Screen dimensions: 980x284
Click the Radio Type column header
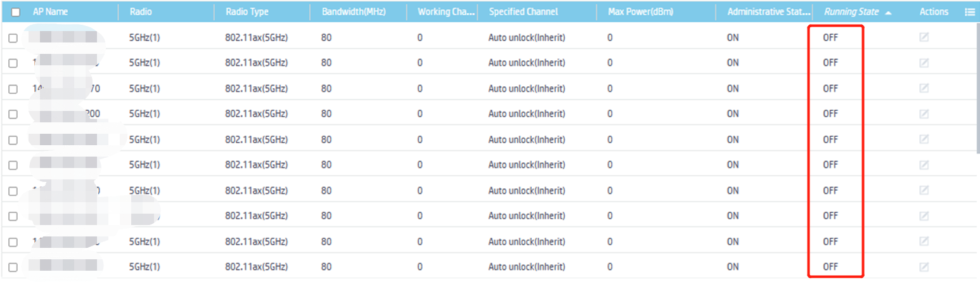coord(247,12)
